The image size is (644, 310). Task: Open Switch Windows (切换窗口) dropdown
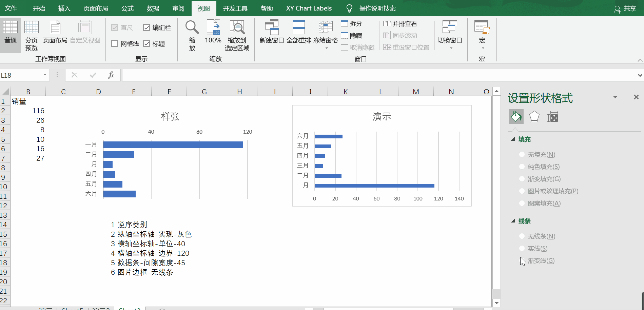[450, 35]
